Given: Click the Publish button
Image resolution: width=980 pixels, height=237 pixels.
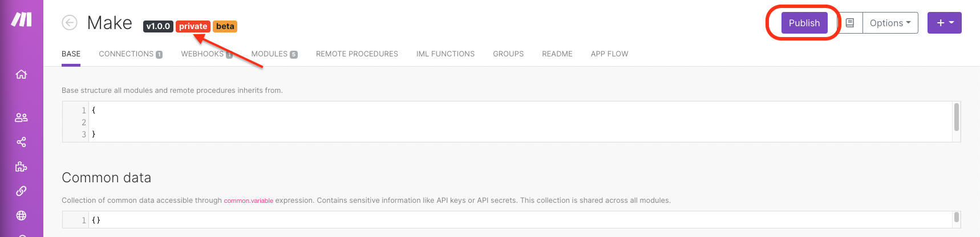Looking at the screenshot, I should pyautogui.click(x=804, y=23).
